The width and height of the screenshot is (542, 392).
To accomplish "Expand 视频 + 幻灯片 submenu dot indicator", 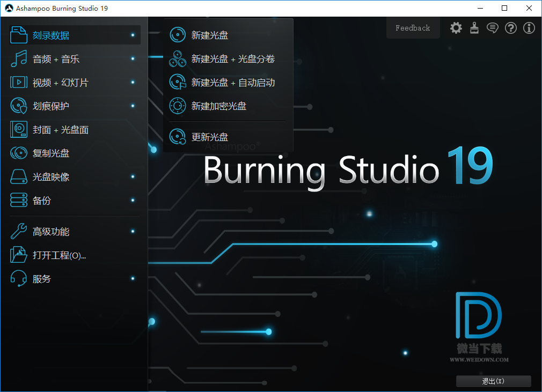I will (133, 82).
